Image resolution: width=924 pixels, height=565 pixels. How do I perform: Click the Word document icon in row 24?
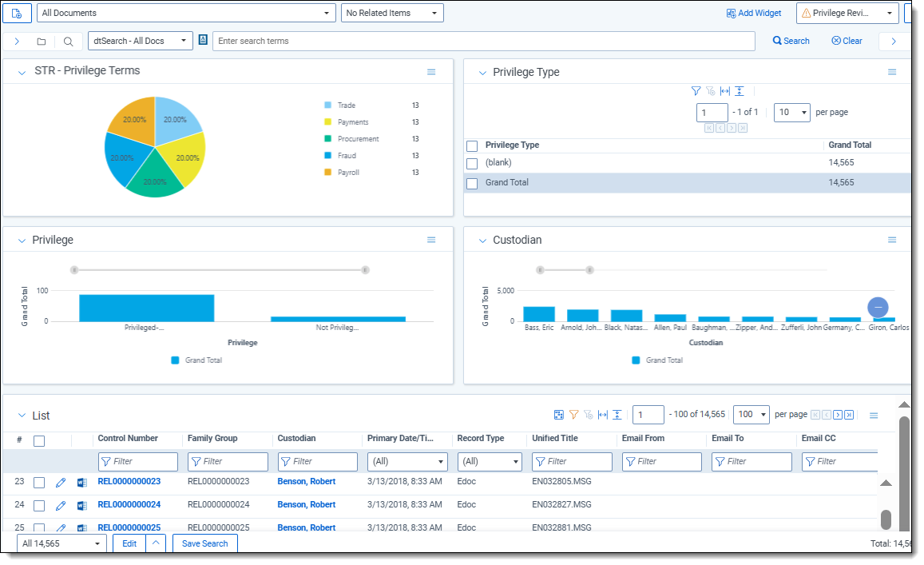[81, 505]
